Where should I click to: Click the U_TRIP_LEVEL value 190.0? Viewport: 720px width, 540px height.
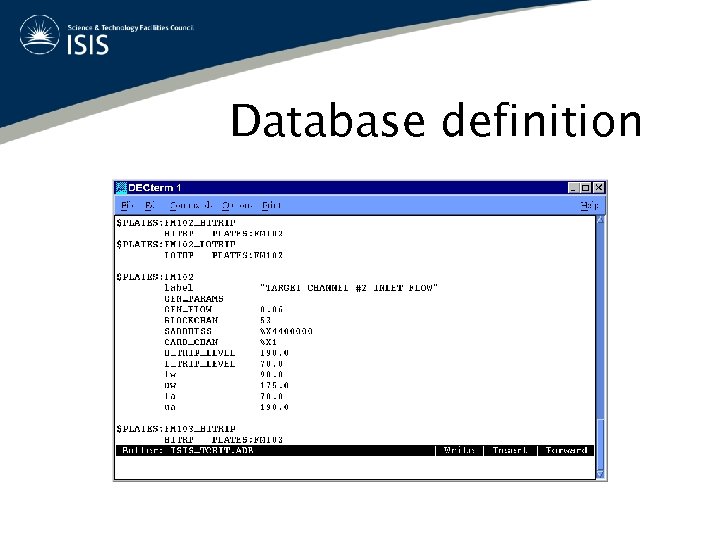tap(274, 353)
